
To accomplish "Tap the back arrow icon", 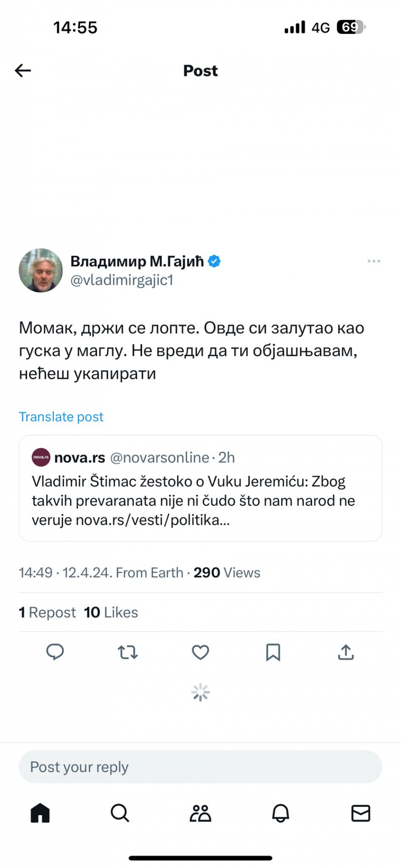I will pos(23,70).
